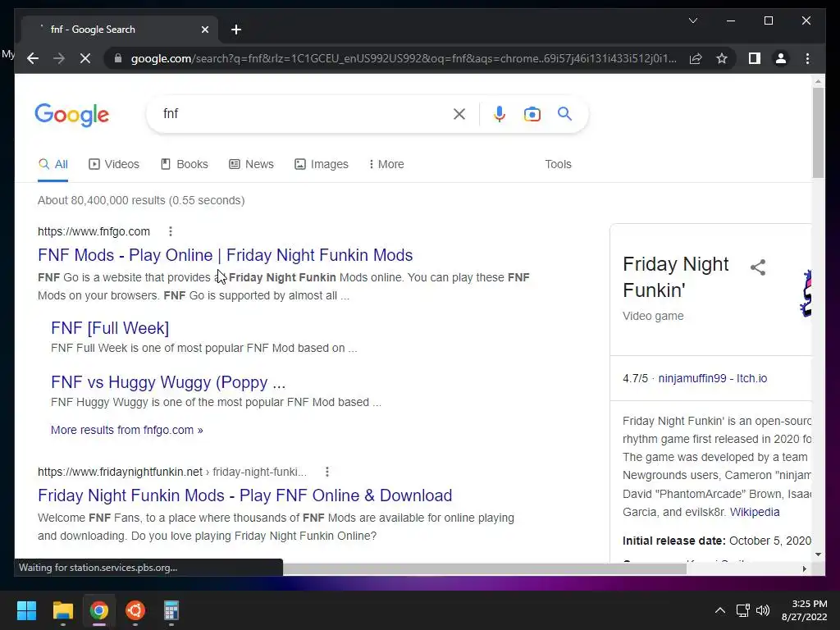The height and width of the screenshot is (630, 840).
Task: Submit search with the magnifier icon
Action: [564, 113]
